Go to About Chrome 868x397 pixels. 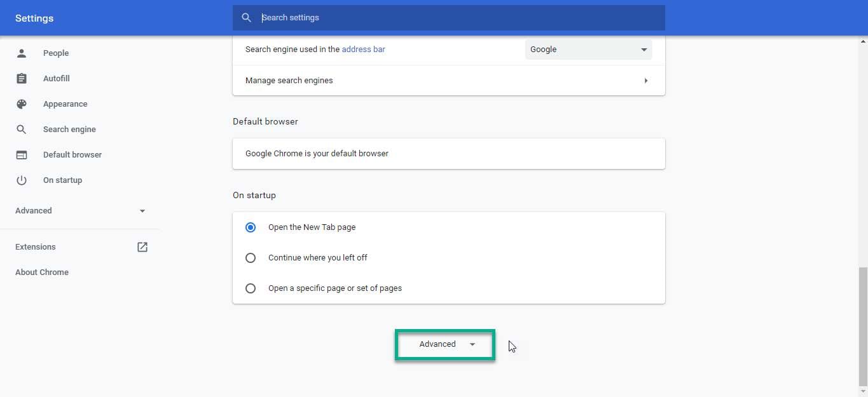41,272
